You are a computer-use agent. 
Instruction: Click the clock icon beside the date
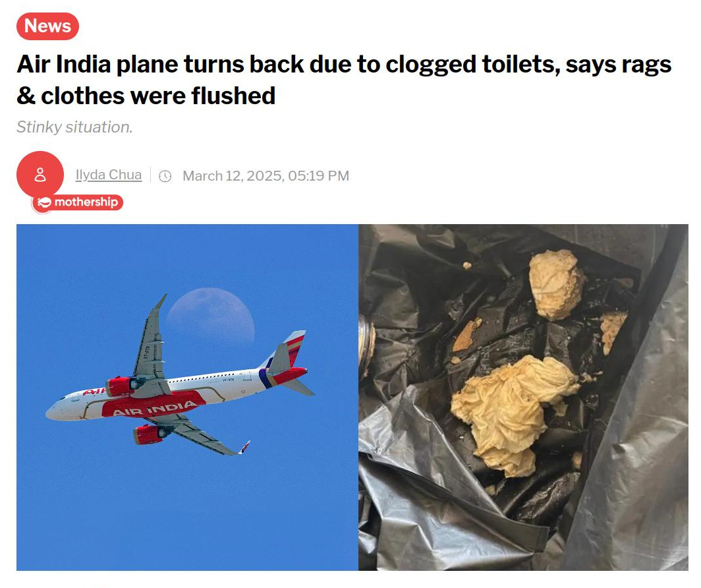tap(165, 176)
